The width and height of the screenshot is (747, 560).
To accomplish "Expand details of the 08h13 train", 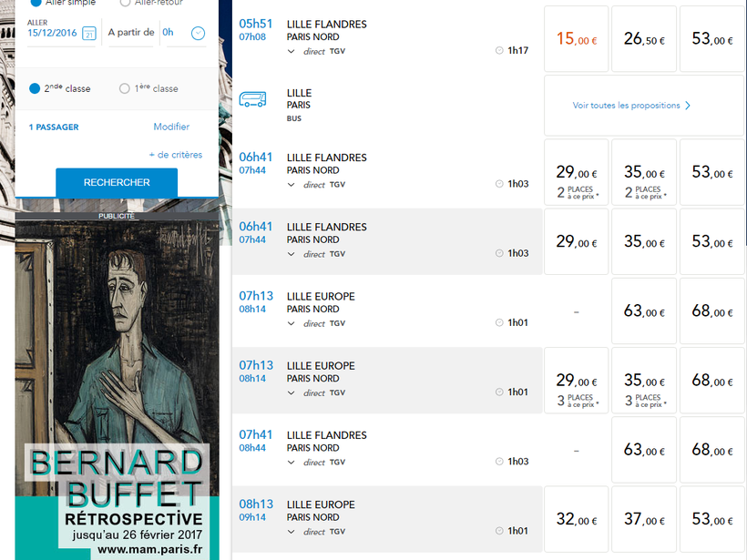I will (292, 531).
